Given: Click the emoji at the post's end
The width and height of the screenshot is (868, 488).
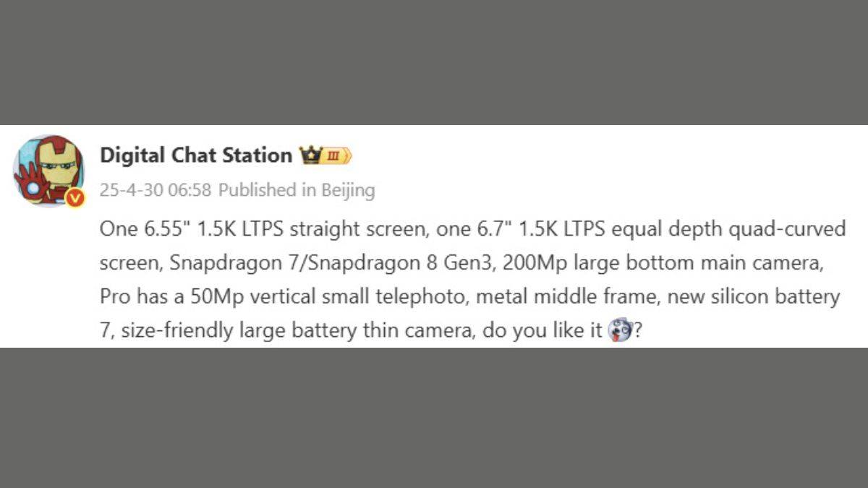Looking at the screenshot, I should pyautogui.click(x=620, y=331).
